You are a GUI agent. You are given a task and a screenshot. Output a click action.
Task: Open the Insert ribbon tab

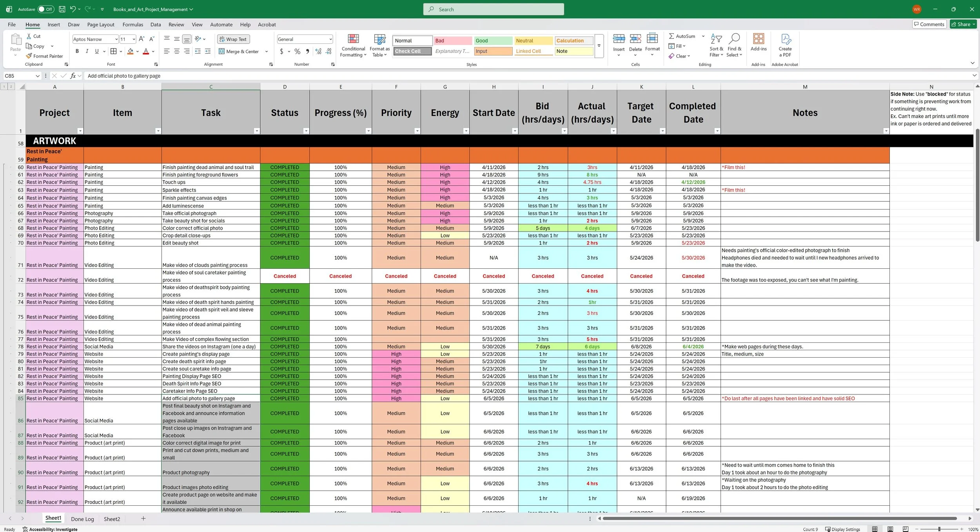[x=54, y=24]
